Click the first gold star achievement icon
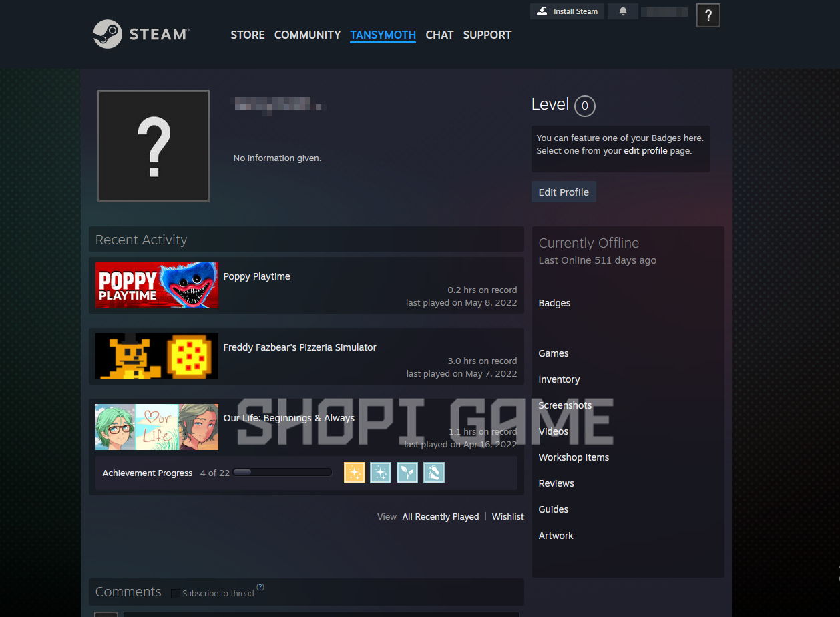This screenshot has width=840, height=617. [355, 473]
